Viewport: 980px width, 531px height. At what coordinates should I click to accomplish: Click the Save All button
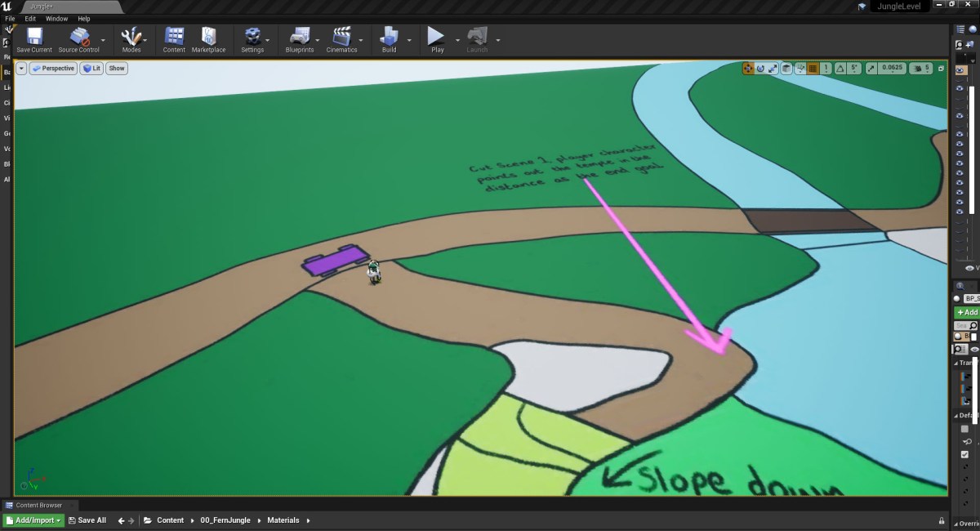(87, 520)
